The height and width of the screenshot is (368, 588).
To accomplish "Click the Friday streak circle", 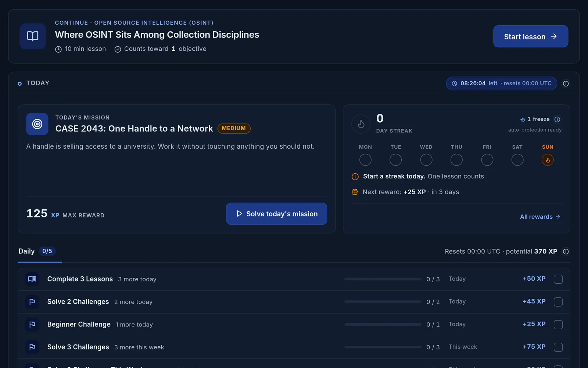I will [x=487, y=160].
